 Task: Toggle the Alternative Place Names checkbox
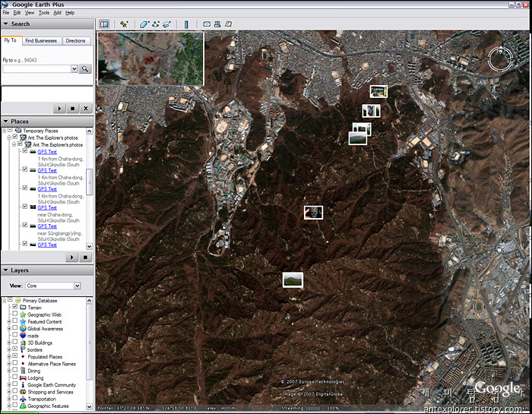coord(15,363)
